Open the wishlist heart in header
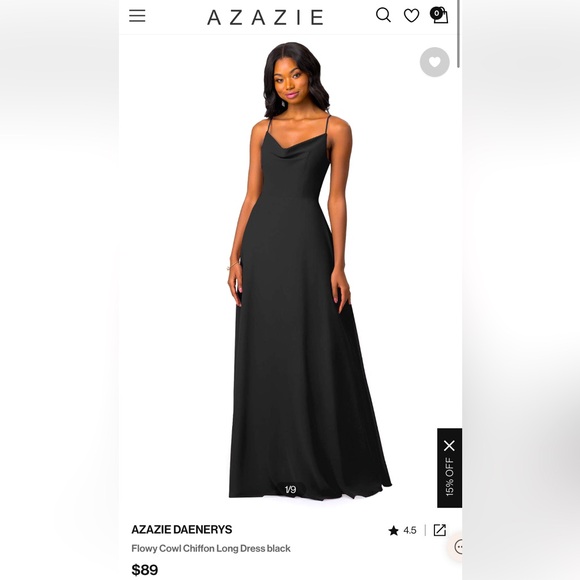 pos(411,16)
